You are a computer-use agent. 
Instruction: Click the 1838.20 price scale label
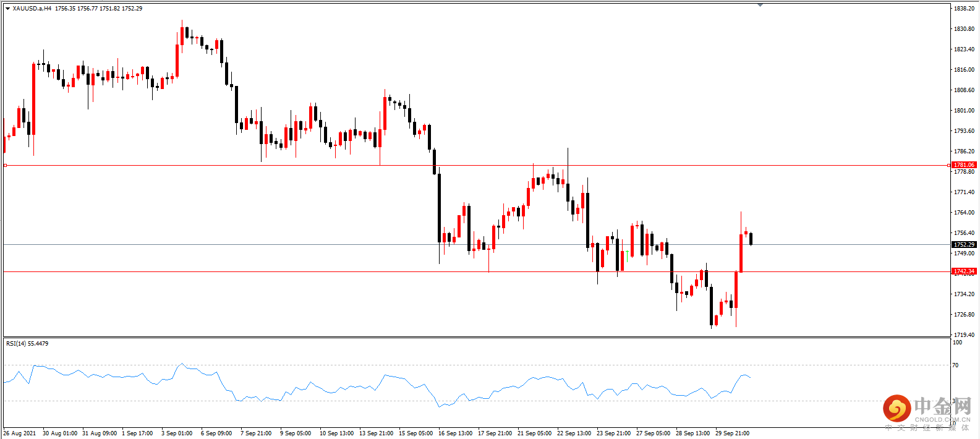(x=964, y=9)
